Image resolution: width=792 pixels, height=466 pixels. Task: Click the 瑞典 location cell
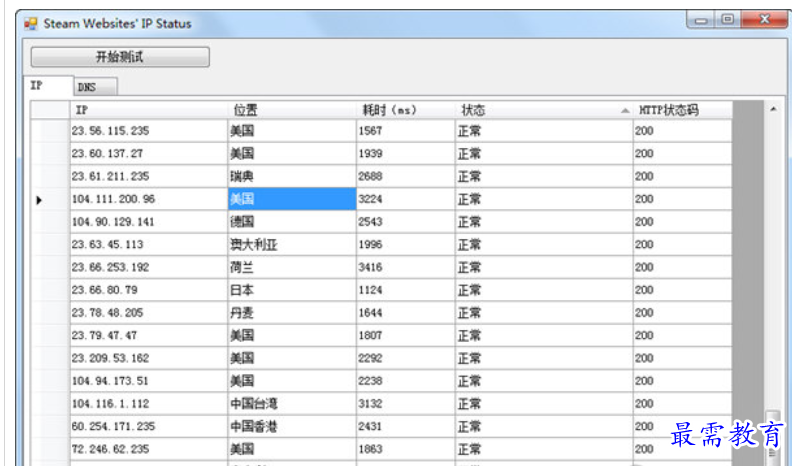(x=292, y=176)
